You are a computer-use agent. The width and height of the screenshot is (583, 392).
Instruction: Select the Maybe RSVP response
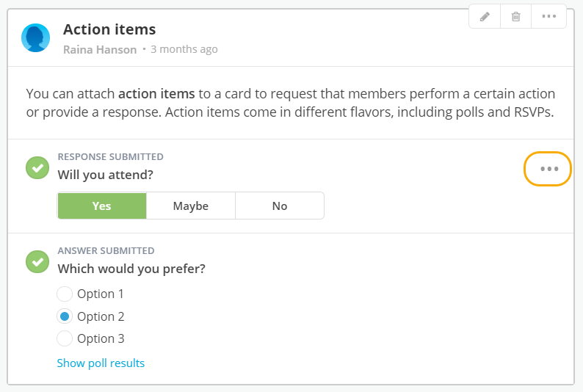coord(191,206)
